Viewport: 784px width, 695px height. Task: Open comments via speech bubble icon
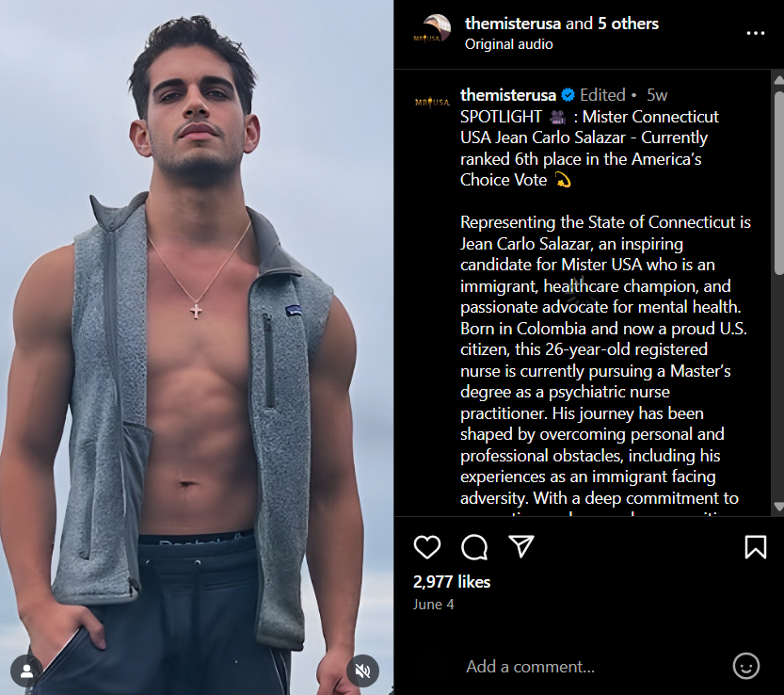474,546
